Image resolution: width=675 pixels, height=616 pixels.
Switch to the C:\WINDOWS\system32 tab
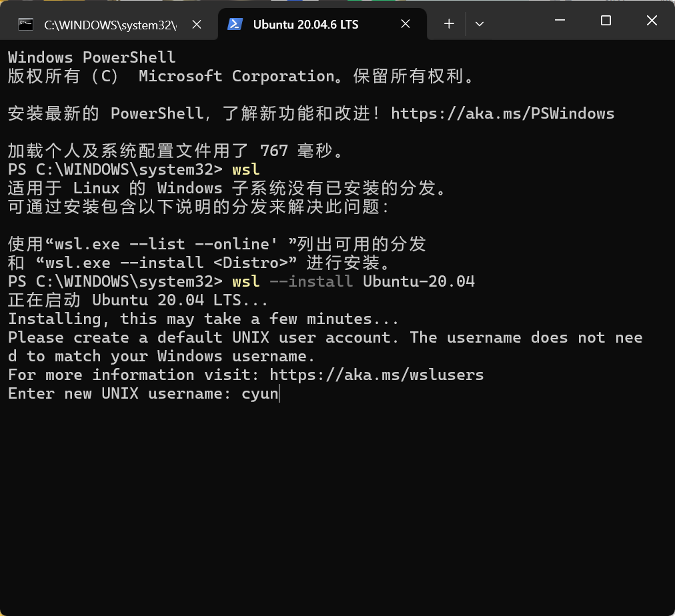click(109, 25)
